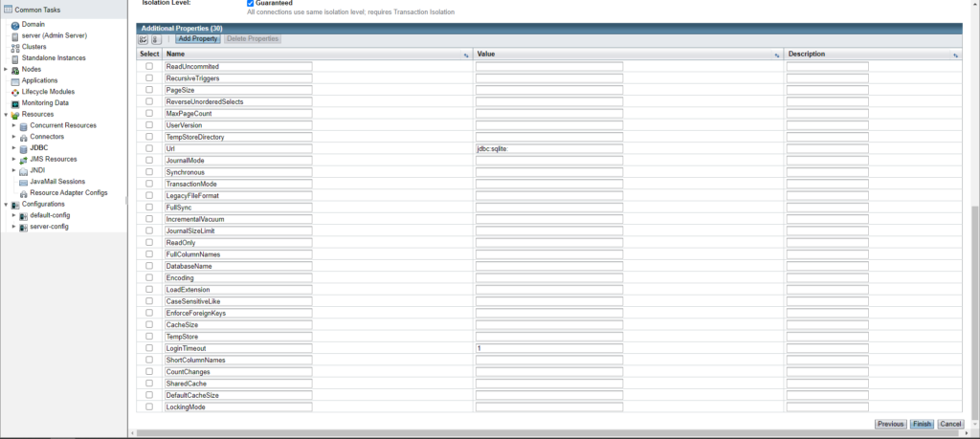Click the Add Property button

coord(197,38)
